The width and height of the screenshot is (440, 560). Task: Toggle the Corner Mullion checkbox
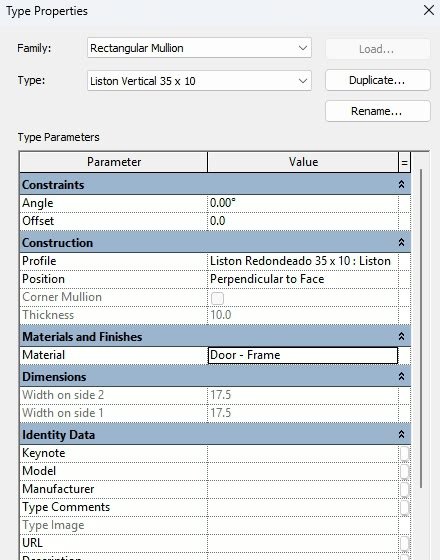(218, 298)
